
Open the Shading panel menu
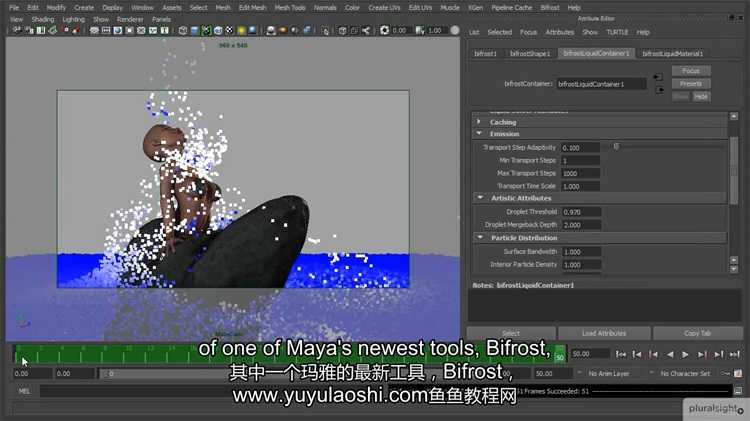[x=43, y=20]
